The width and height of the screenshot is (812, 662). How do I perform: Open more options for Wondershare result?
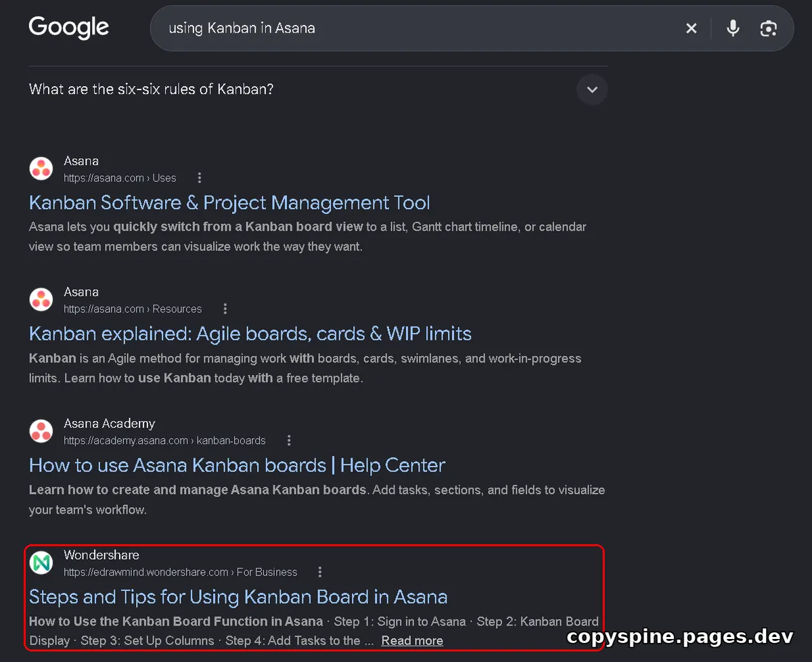[320, 572]
